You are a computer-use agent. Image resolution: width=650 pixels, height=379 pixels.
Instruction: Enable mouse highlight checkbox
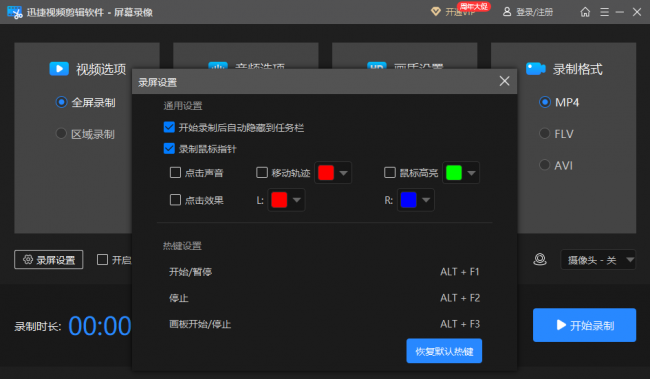click(390, 172)
